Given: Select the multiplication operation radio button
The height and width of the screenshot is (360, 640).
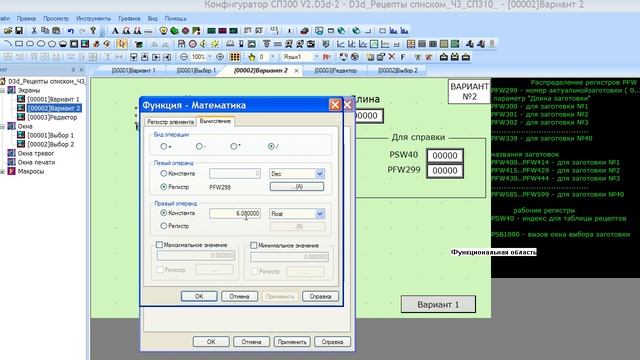Looking at the screenshot, I should [x=233, y=146].
